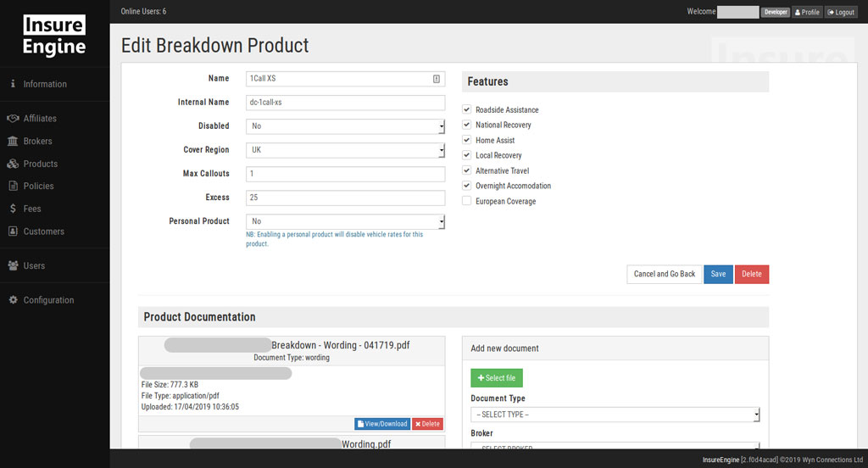
Task: Go to Profile in the top bar
Action: (807, 13)
